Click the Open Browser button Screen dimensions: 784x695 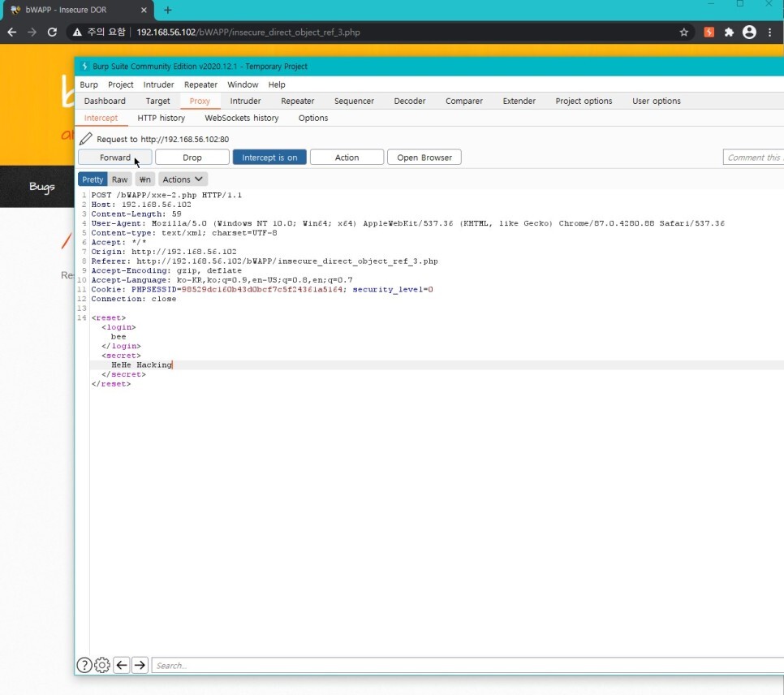click(424, 158)
